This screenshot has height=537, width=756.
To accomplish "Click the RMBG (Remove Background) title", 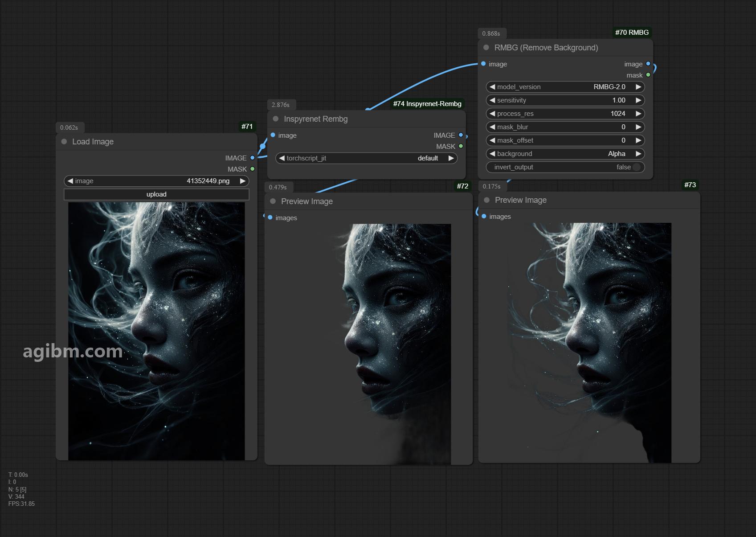I will 546,48.
